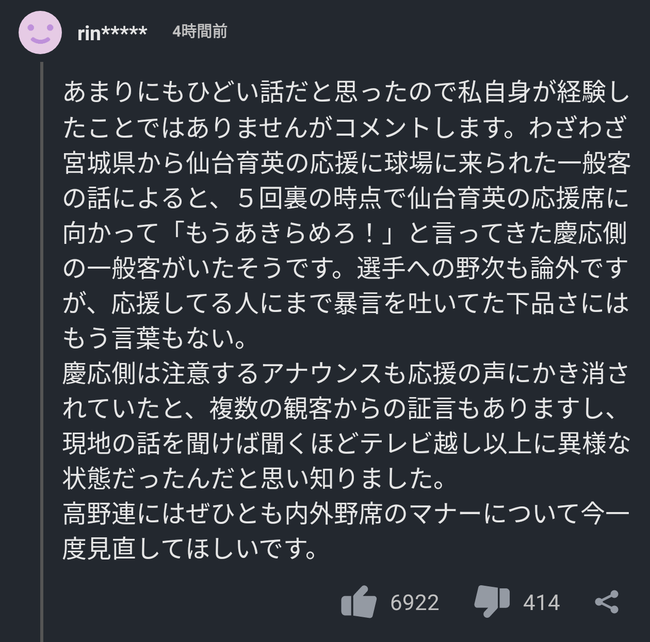Click the line starting たことではありませんが
The width and height of the screenshot is (650, 642).
point(346,128)
